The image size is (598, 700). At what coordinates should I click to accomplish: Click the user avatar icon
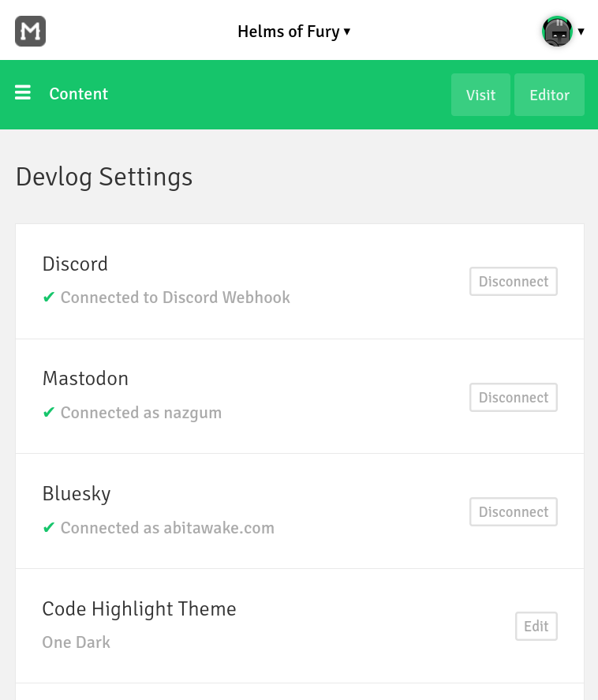[x=557, y=32]
